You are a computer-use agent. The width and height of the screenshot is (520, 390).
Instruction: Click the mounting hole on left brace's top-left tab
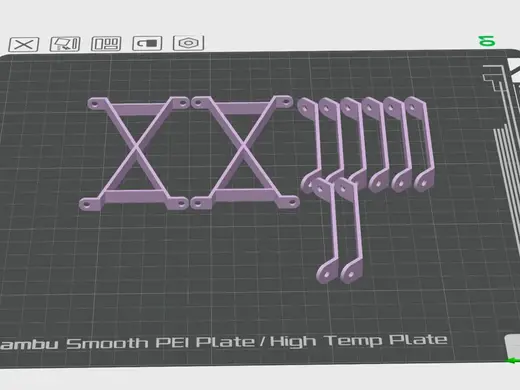pos(95,105)
